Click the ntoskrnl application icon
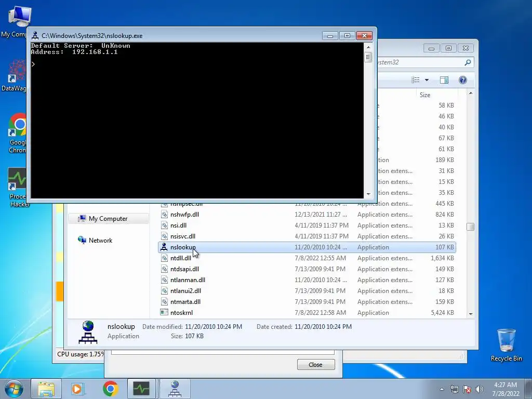 pyautogui.click(x=164, y=312)
